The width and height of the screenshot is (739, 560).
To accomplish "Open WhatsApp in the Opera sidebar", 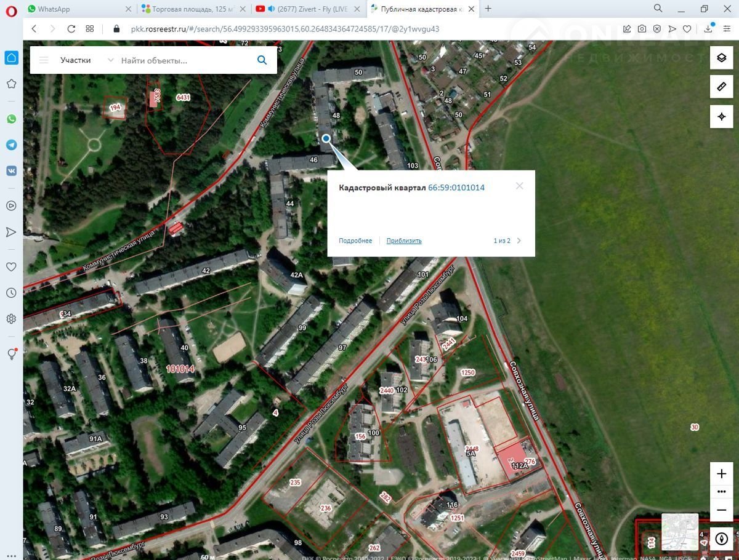I will (11, 119).
